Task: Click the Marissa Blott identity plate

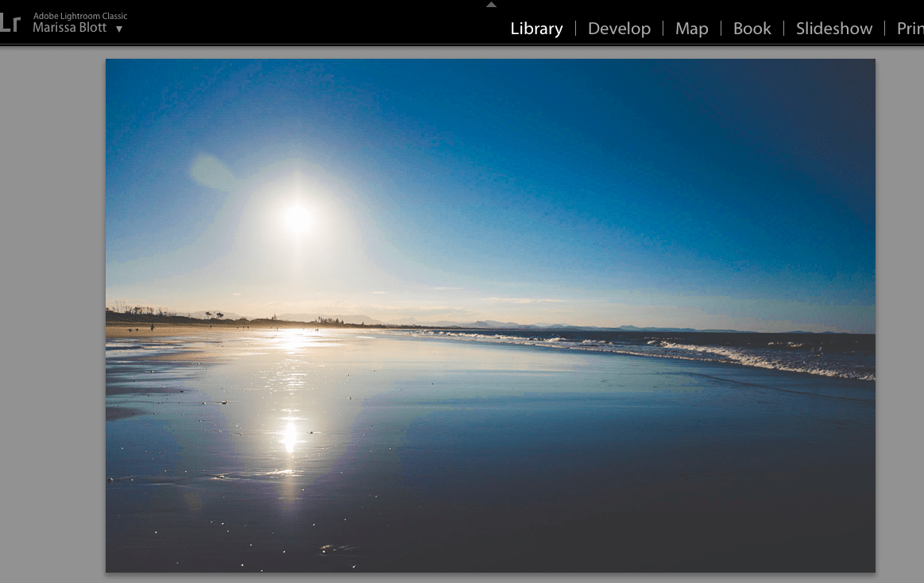Action: pos(68,26)
